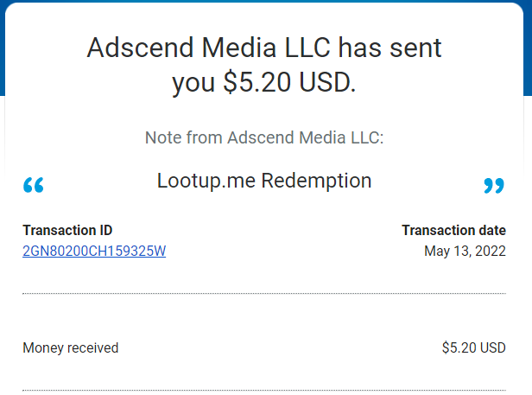Click the bold "Transaction ID" label
The image size is (532, 395).
(67, 231)
